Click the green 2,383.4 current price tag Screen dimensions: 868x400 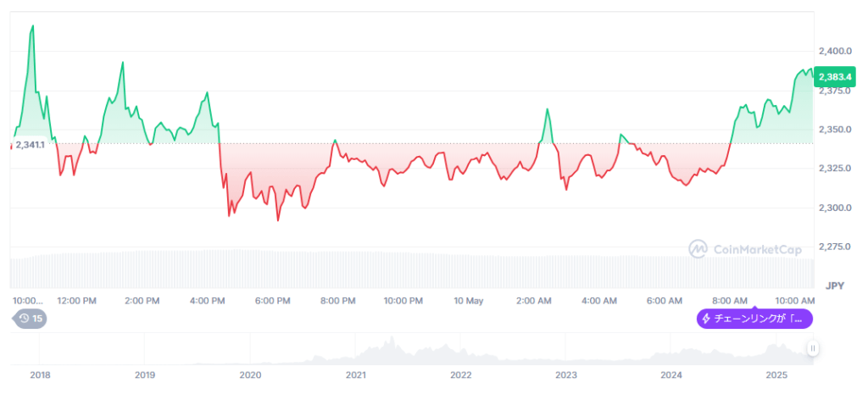835,77
